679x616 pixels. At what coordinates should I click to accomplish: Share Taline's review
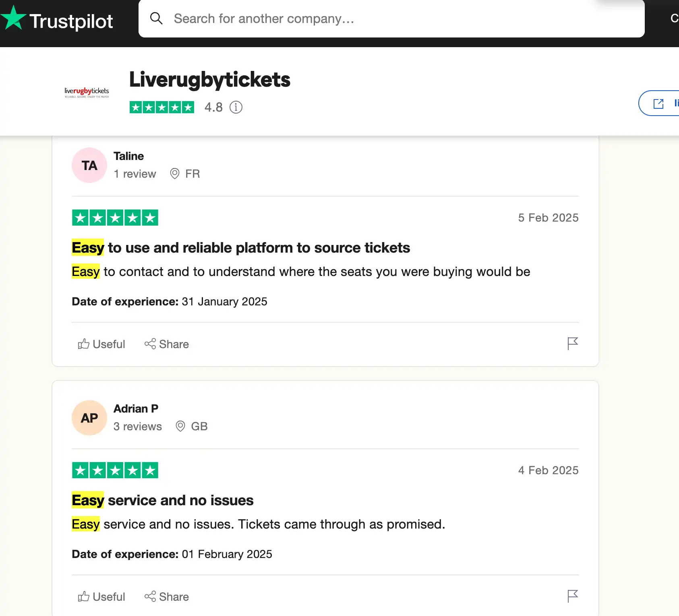click(167, 344)
